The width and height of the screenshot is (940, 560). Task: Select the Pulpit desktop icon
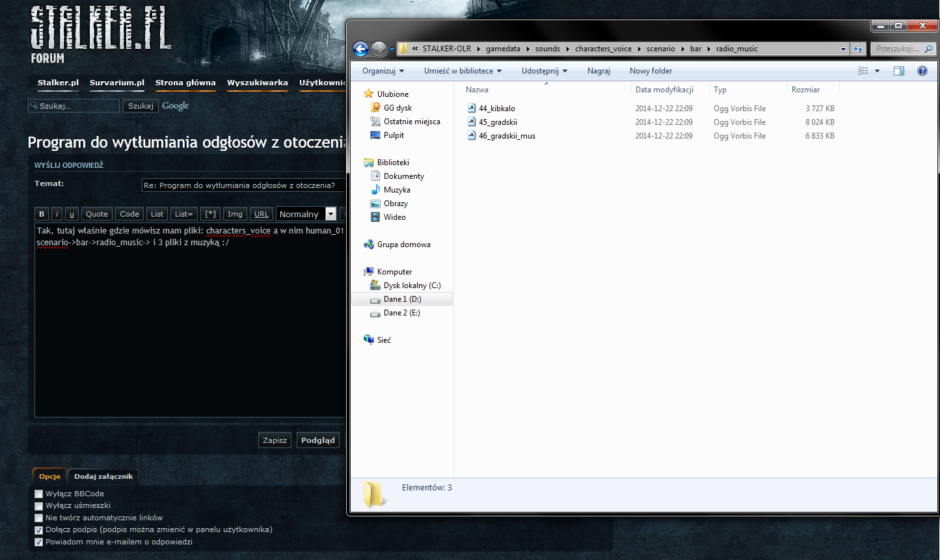pyautogui.click(x=375, y=135)
